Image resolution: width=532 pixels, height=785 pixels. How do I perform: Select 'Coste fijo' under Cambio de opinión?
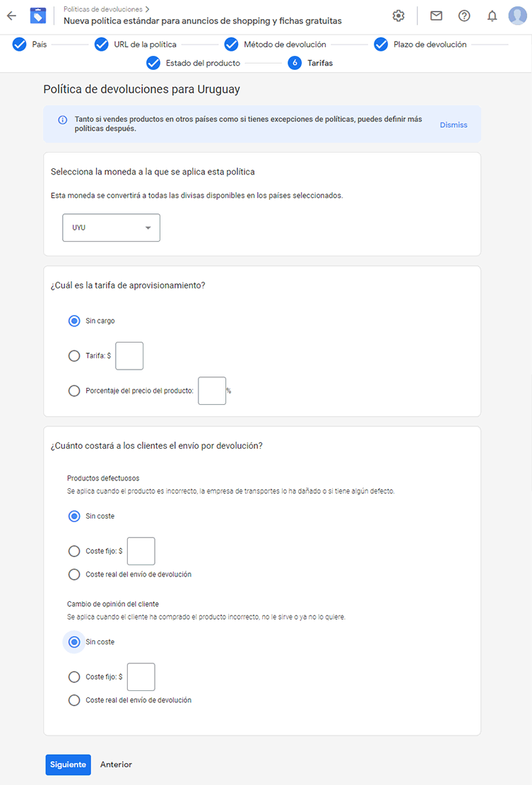click(74, 677)
